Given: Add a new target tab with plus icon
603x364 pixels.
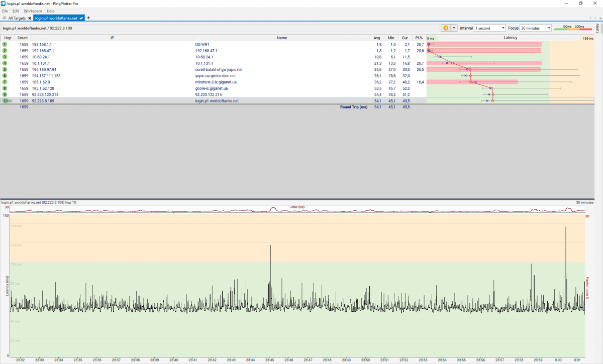Looking at the screenshot, I should [x=88, y=18].
